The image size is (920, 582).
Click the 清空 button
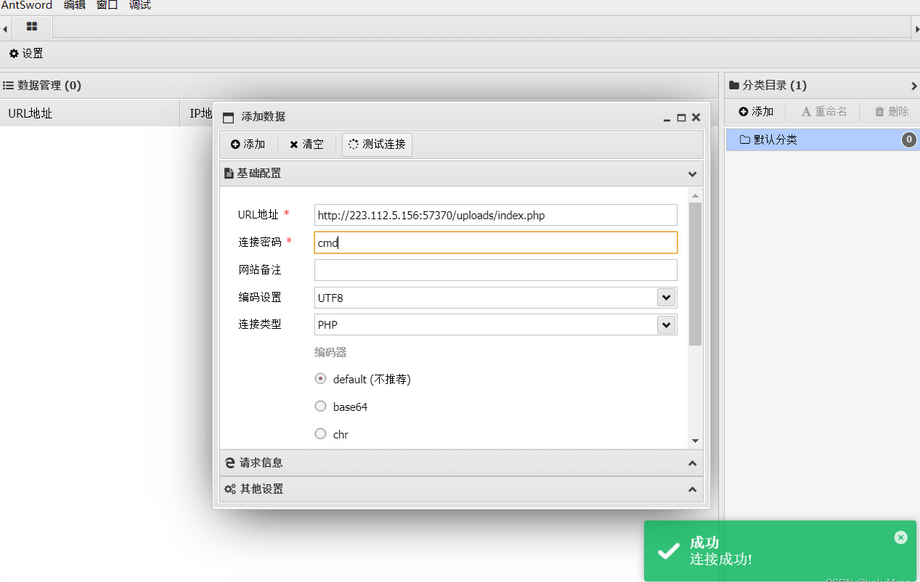coord(306,144)
